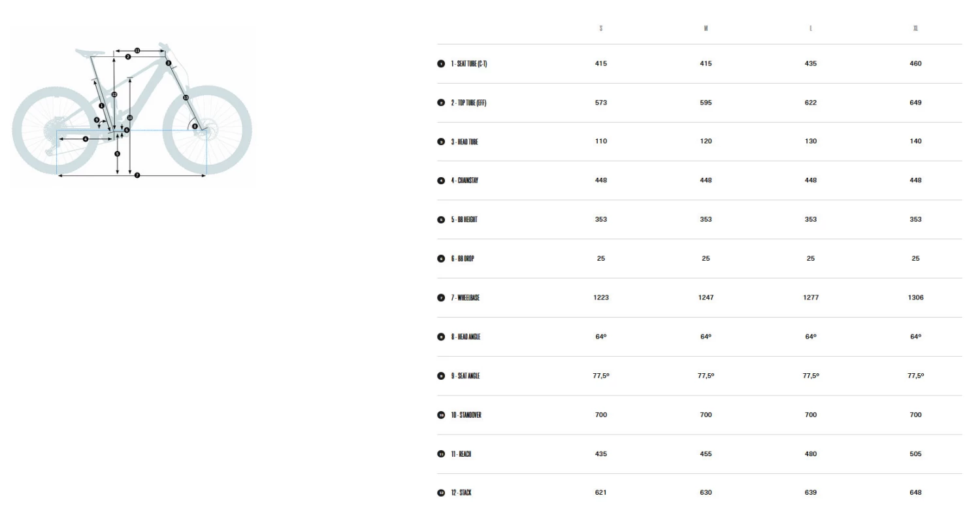Click the chainstay marker 4 on the diagram
980x532 pixels.
click(86, 139)
